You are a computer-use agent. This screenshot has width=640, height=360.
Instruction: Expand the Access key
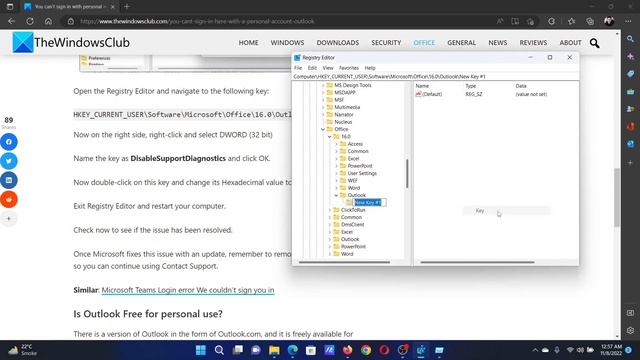[x=336, y=144]
